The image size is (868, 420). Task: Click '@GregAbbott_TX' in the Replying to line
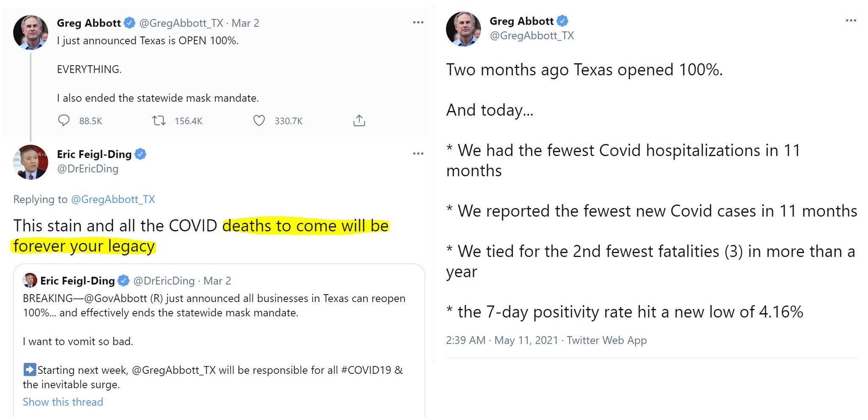tap(113, 199)
